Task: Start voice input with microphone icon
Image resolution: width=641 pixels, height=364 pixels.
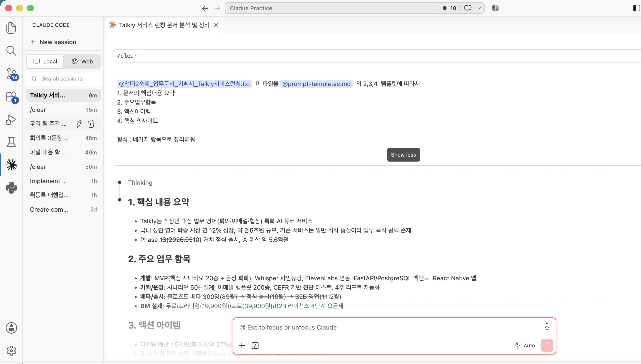Action: [x=547, y=326]
